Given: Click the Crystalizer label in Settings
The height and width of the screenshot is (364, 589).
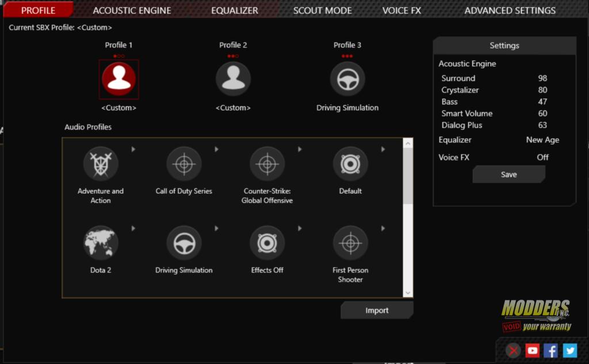Looking at the screenshot, I should (x=460, y=90).
